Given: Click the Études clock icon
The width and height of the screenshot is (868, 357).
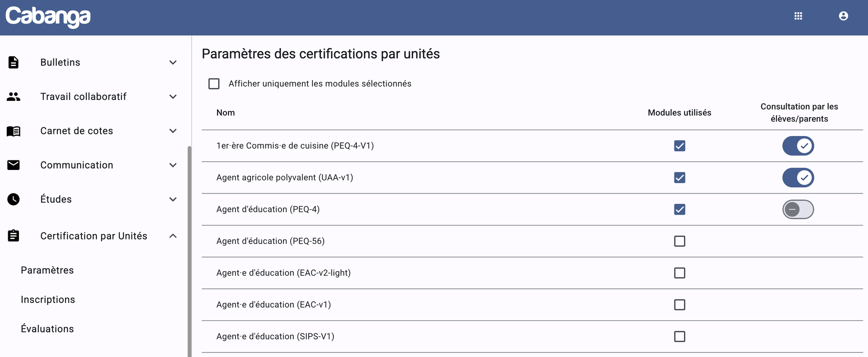Looking at the screenshot, I should [x=14, y=199].
